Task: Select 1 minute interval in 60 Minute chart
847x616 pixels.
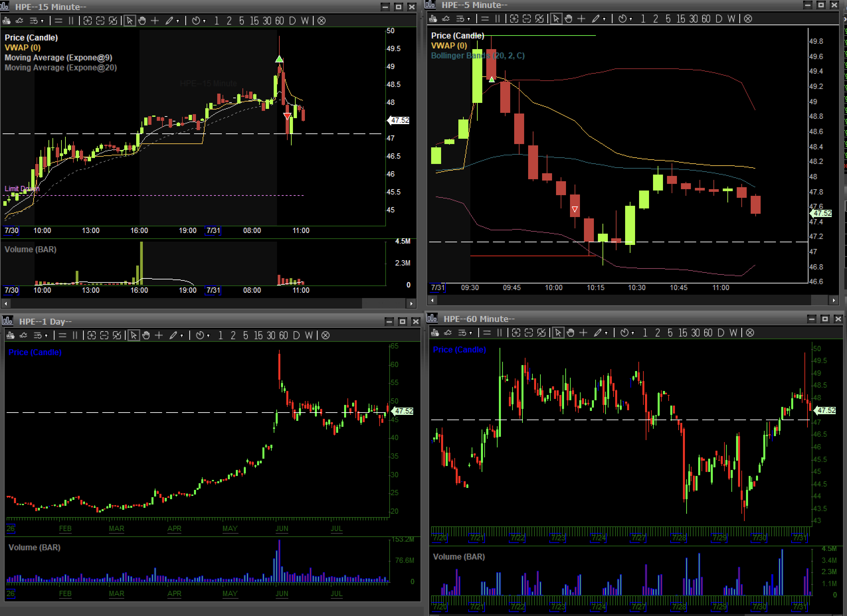Action: click(645, 333)
